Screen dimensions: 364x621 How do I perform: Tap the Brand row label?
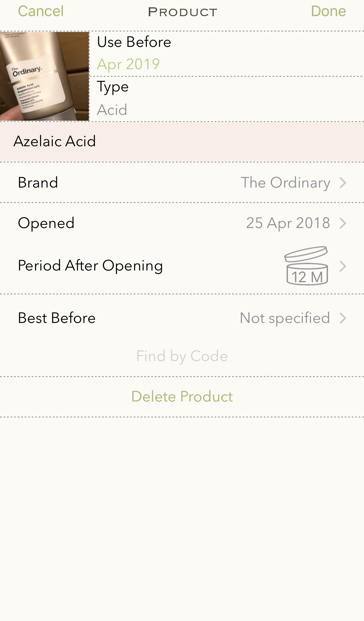(x=38, y=183)
